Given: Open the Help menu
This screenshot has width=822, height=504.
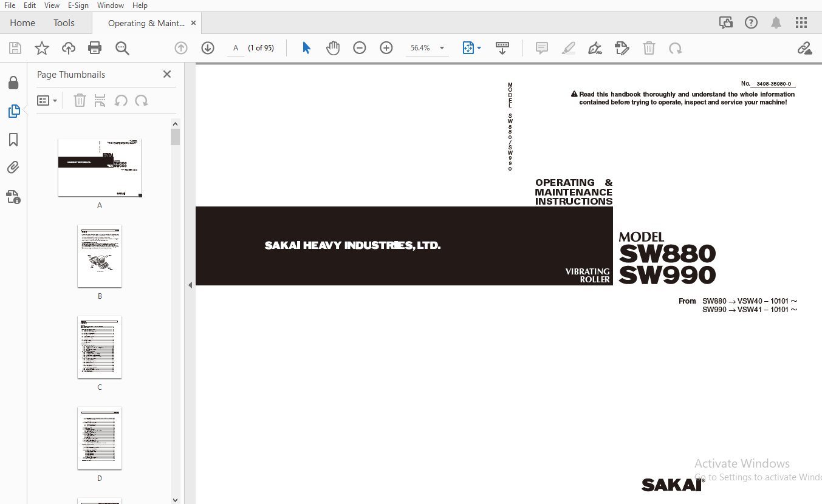Looking at the screenshot, I should [x=140, y=5].
